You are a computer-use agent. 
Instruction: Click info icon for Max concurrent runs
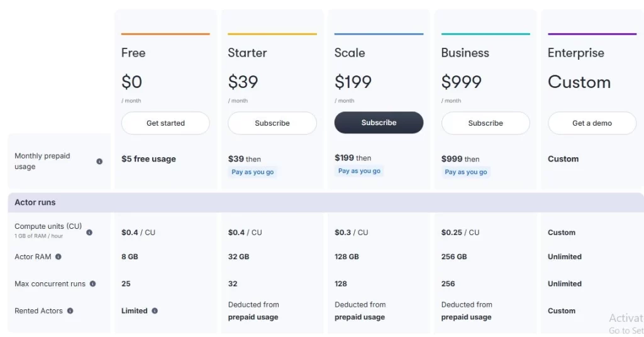pos(93,284)
